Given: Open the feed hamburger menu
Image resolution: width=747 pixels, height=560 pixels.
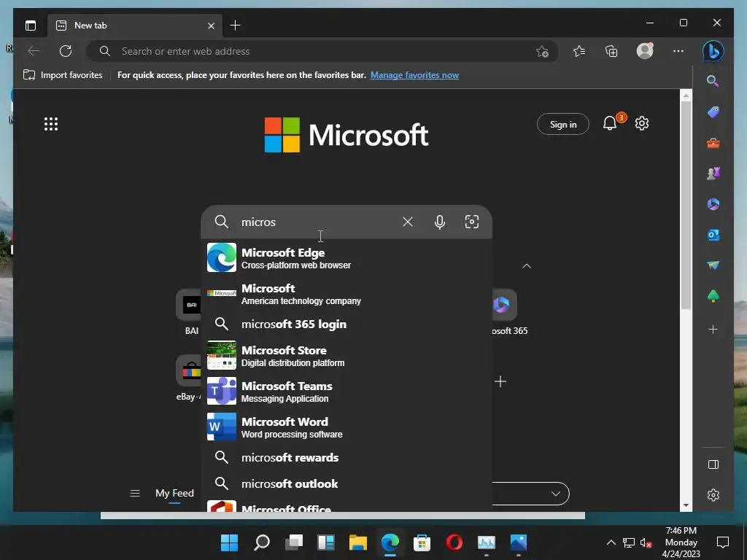Looking at the screenshot, I should coord(135,494).
